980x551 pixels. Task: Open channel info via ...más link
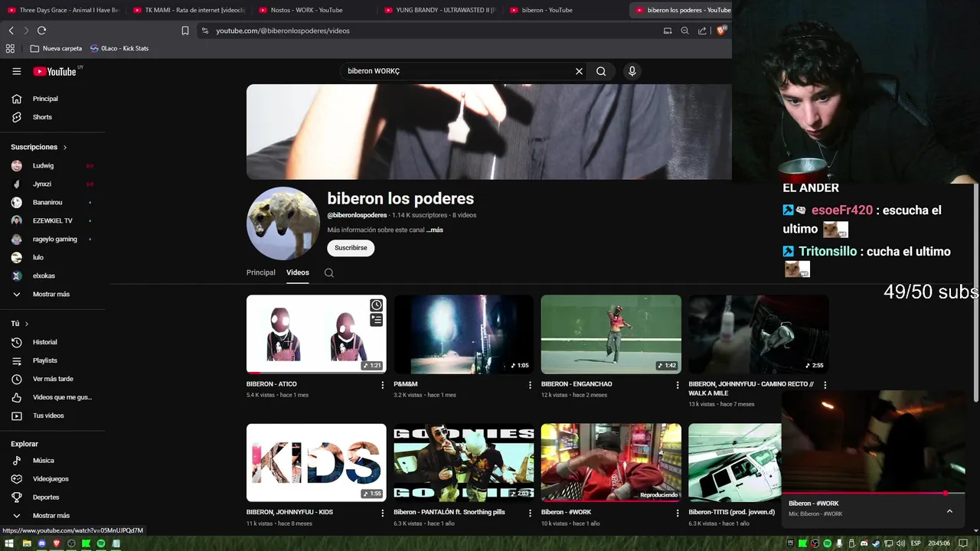pyautogui.click(x=435, y=230)
